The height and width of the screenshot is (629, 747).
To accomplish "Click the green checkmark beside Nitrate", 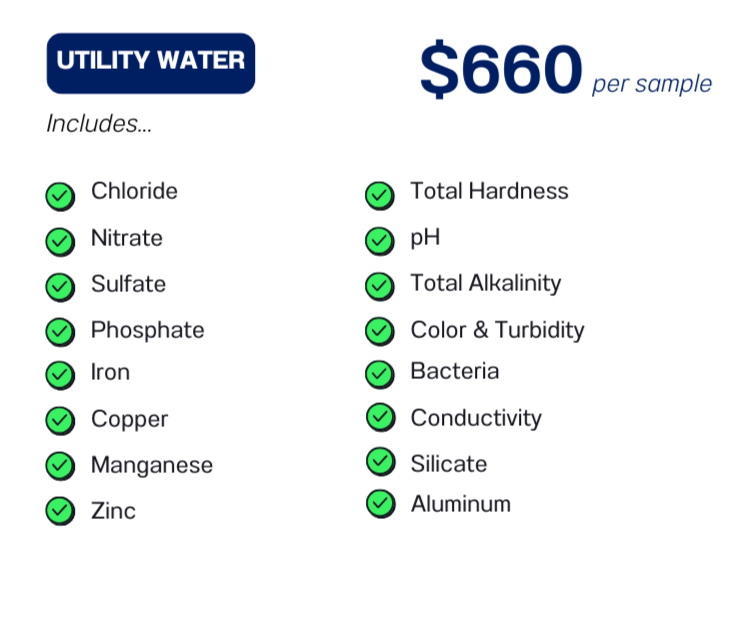I will [61, 242].
